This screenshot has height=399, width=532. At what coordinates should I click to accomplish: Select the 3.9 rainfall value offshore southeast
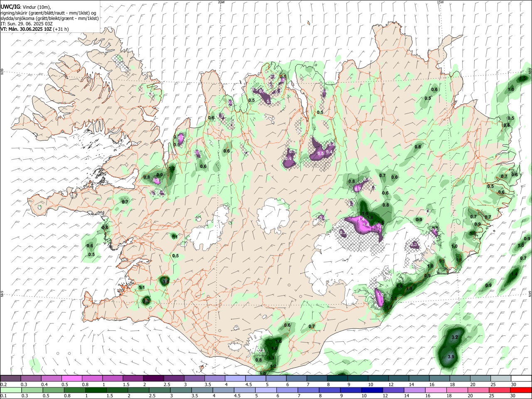[451, 357]
